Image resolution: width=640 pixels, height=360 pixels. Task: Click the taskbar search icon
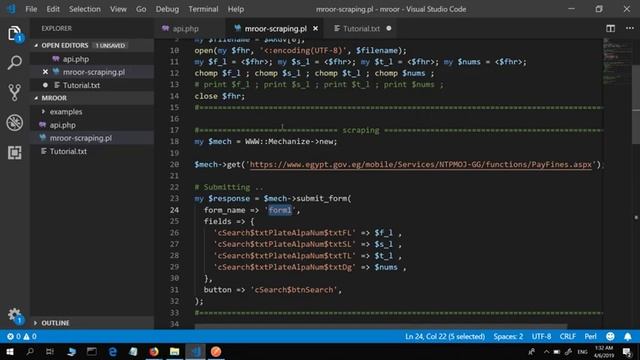coord(30,351)
